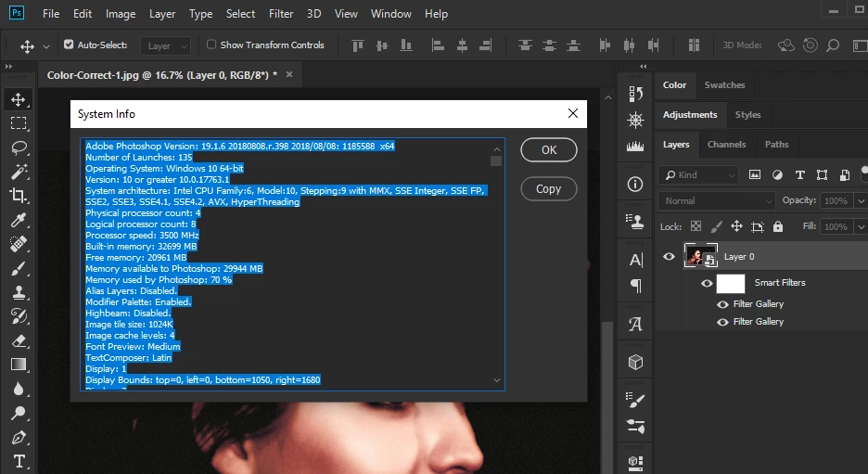Open the Navigator wheel panel icon

pos(635,120)
